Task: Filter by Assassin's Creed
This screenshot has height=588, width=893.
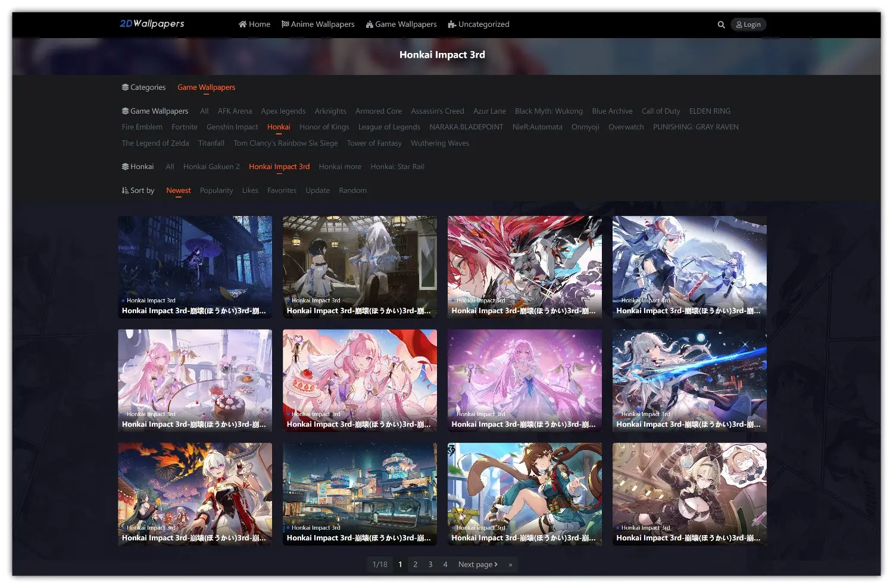Action: click(438, 111)
